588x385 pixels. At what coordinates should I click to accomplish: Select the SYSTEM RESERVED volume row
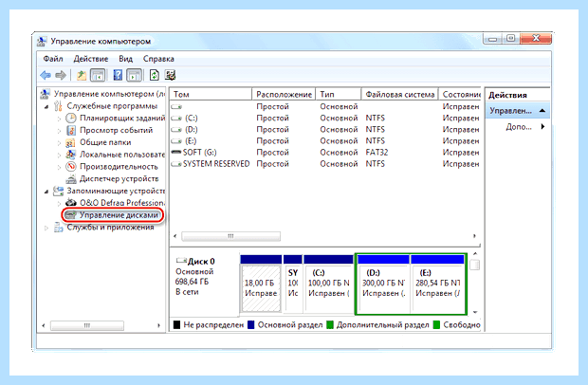(x=325, y=164)
